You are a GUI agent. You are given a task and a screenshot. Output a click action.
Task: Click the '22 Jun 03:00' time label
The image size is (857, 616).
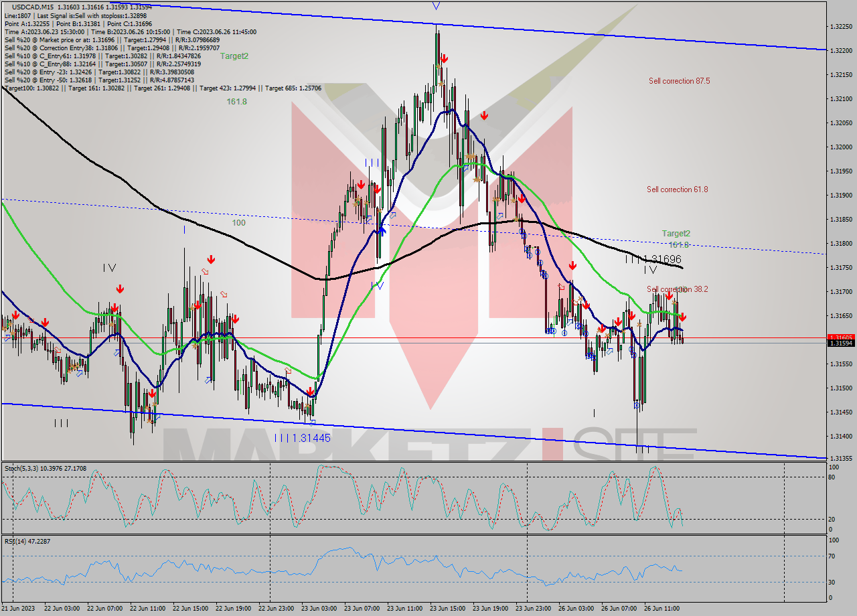(x=61, y=609)
